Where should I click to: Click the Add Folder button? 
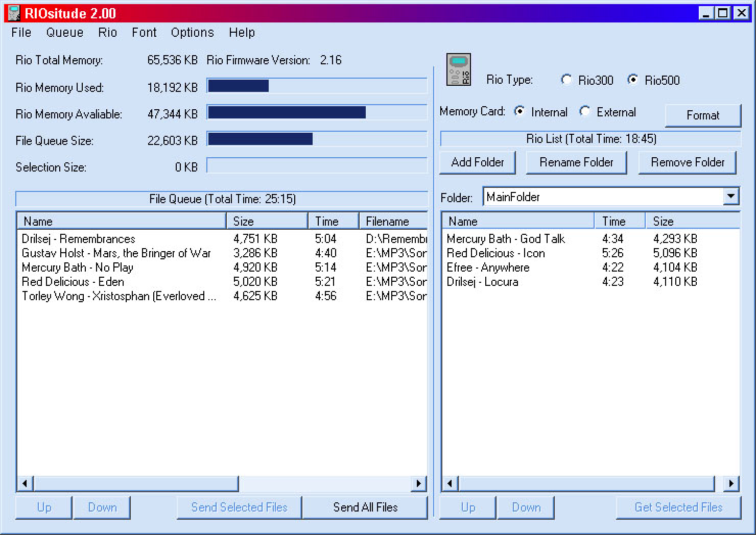click(478, 162)
